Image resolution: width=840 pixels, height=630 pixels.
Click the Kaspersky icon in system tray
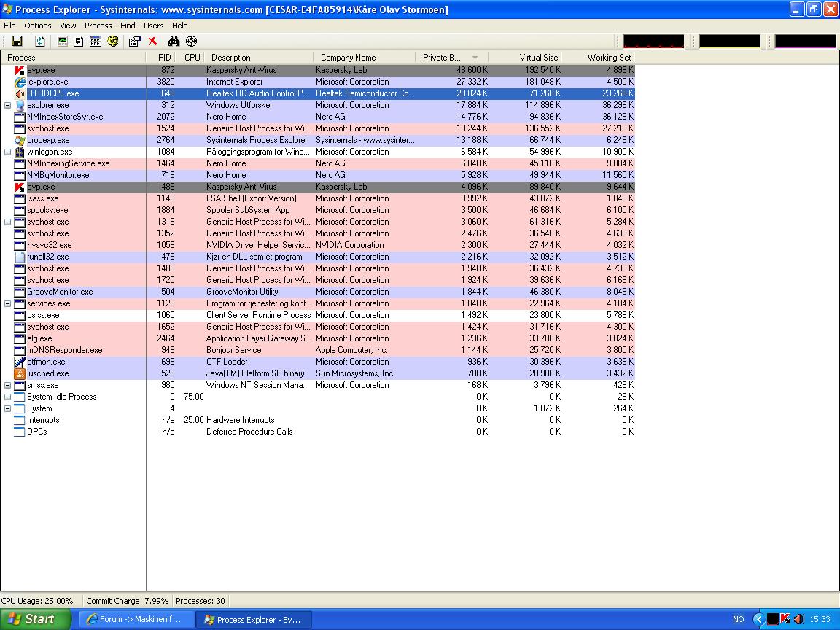[785, 619]
